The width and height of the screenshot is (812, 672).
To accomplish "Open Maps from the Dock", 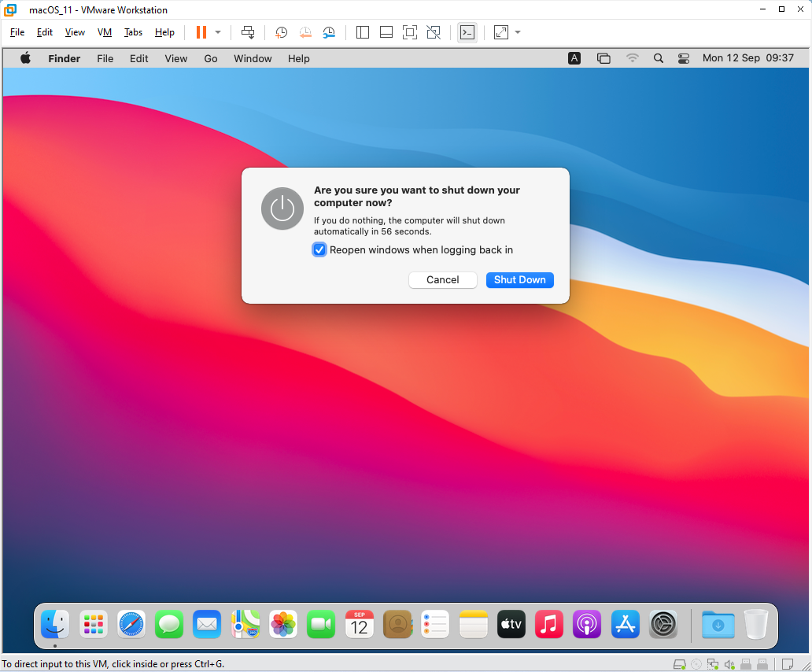I will point(245,624).
